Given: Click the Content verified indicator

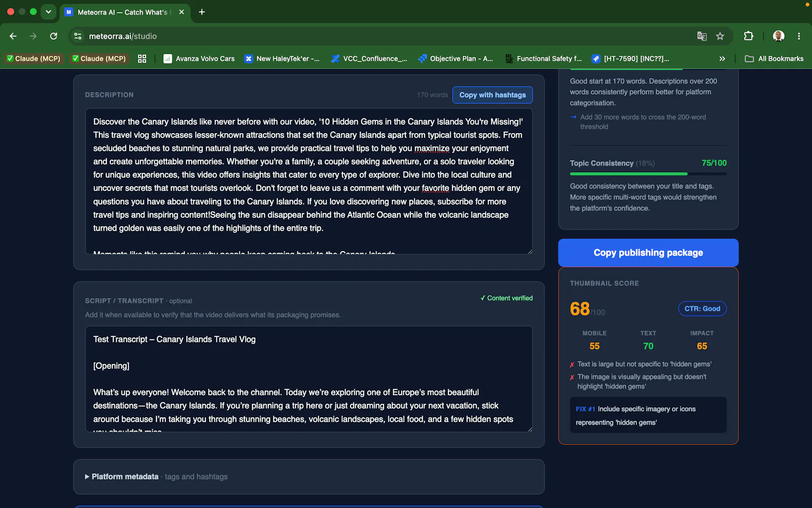Looking at the screenshot, I should pyautogui.click(x=506, y=298).
